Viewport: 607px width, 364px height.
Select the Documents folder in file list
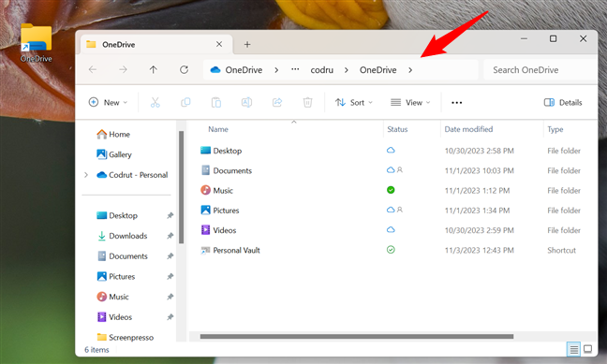226,170
